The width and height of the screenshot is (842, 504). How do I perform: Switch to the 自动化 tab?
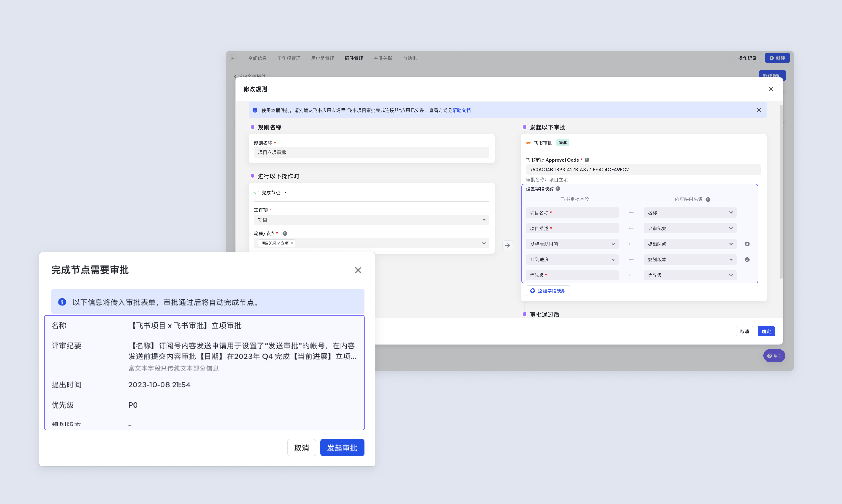point(409,58)
